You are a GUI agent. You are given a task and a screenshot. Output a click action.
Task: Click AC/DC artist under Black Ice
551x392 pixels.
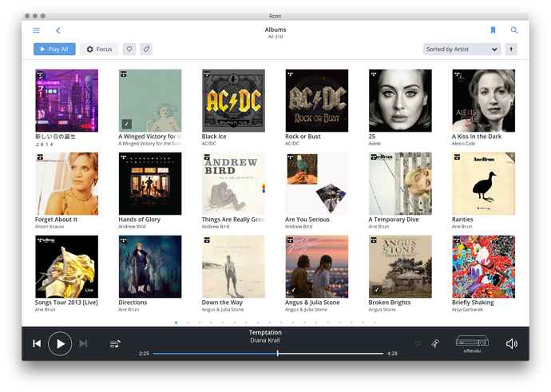(x=208, y=144)
